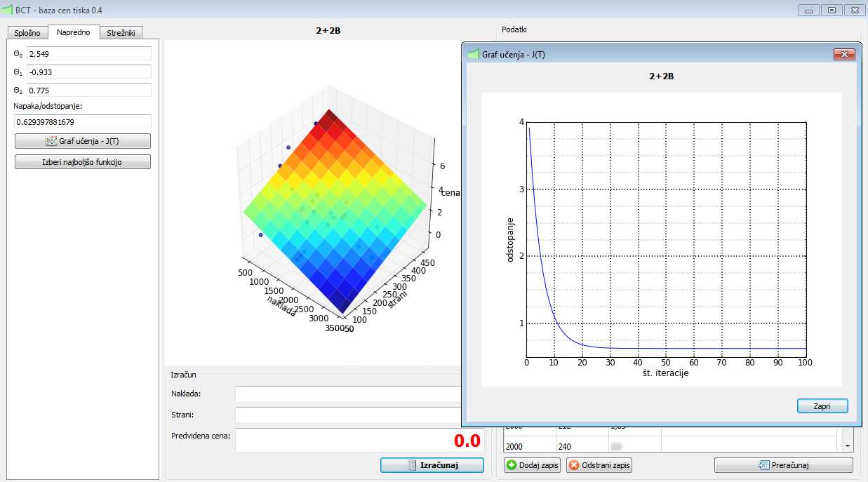Click the Θ₀ value field

coord(88,54)
